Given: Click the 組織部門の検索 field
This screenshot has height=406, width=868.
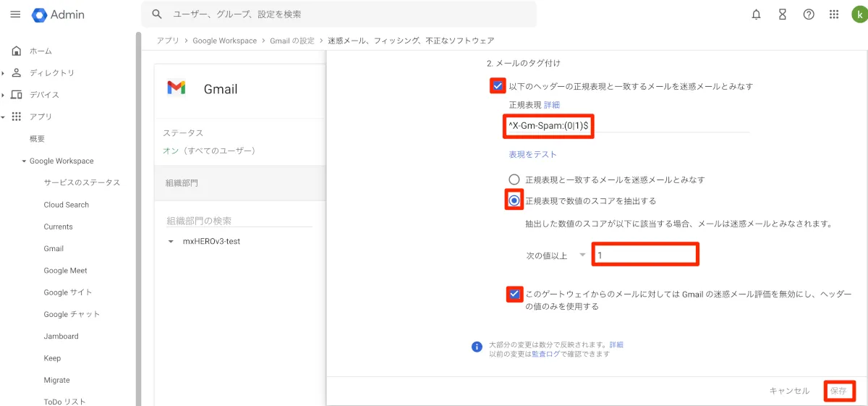Looking at the screenshot, I should point(239,221).
